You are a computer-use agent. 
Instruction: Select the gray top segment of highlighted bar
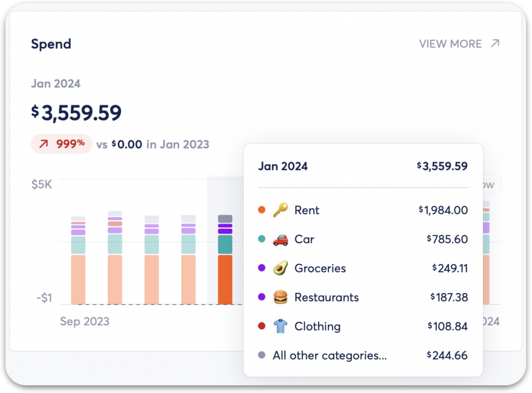click(225, 218)
